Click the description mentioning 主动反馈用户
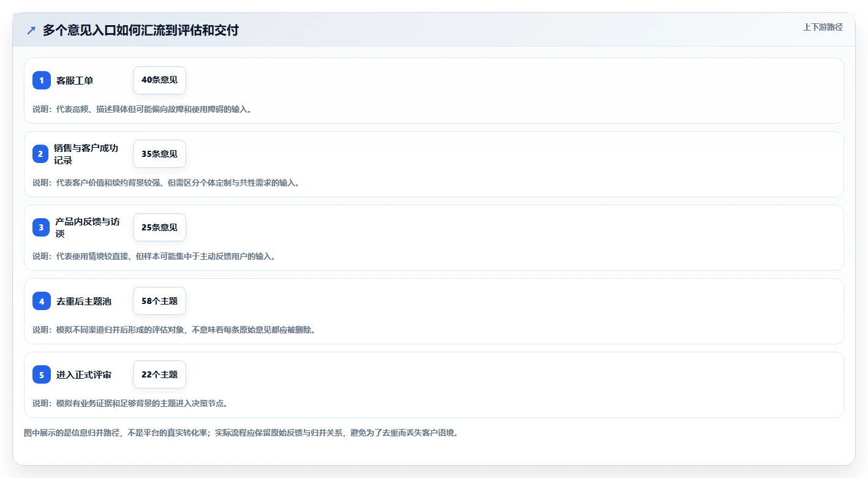 pos(154,256)
